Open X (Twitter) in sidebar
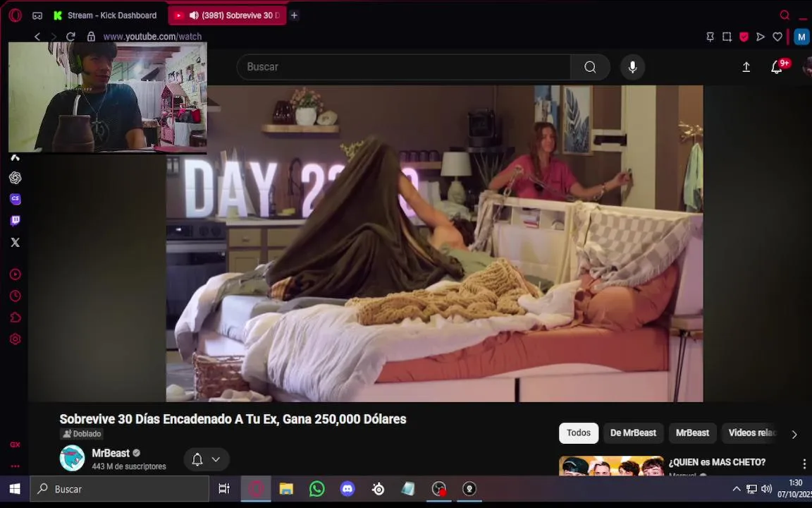Viewport: 812px width, 508px height. click(15, 242)
